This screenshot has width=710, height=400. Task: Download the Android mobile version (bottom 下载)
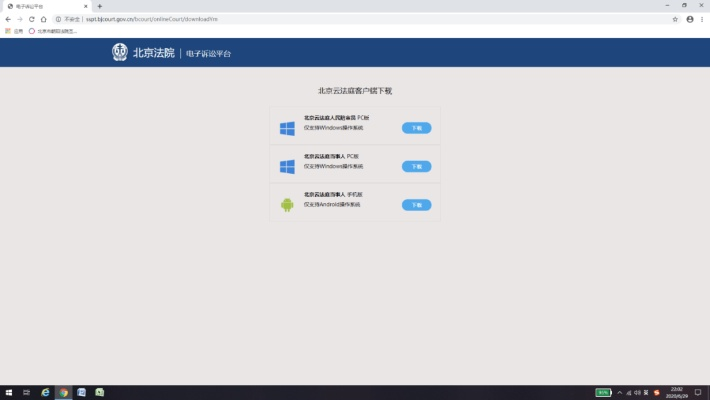[x=416, y=205]
